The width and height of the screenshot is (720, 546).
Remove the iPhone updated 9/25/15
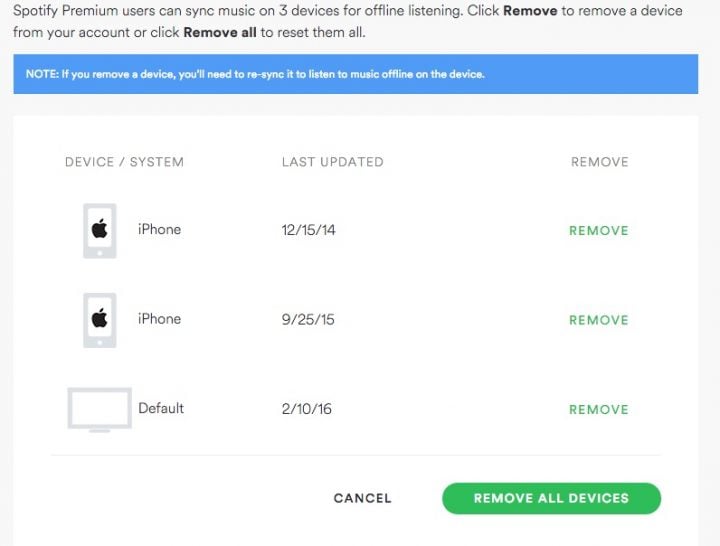click(x=598, y=320)
